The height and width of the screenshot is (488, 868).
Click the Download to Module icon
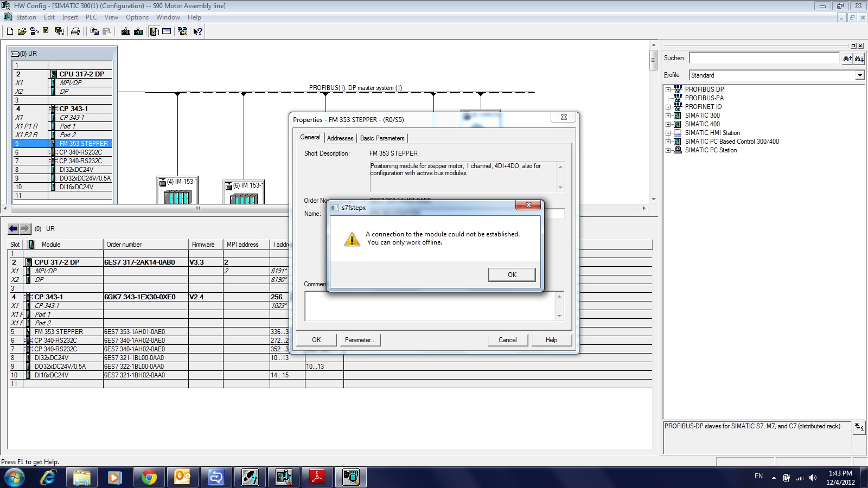coord(126,31)
